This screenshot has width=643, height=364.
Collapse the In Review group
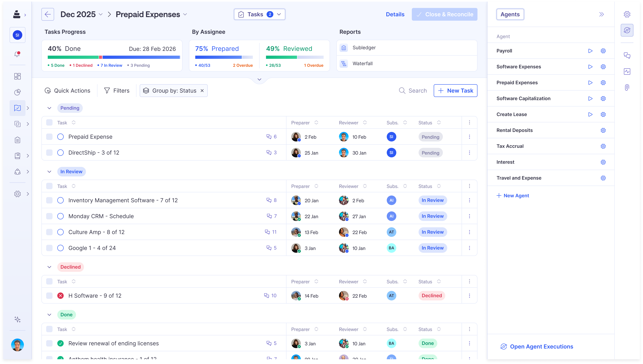[49, 171]
